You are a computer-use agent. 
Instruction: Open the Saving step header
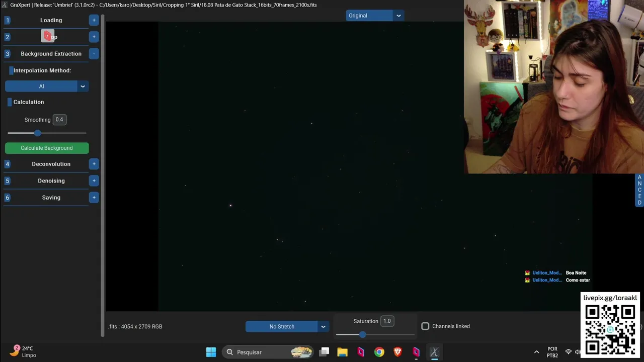(51, 198)
